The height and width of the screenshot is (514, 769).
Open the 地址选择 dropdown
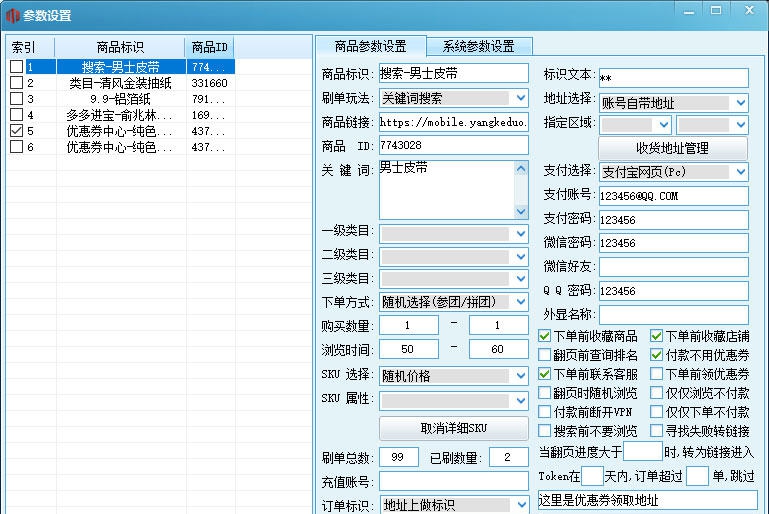click(673, 103)
